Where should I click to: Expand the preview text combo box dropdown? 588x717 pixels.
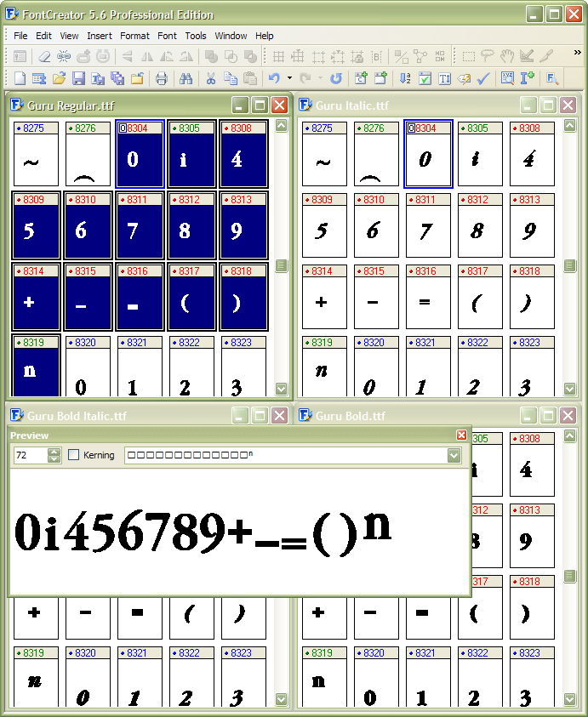tap(454, 455)
